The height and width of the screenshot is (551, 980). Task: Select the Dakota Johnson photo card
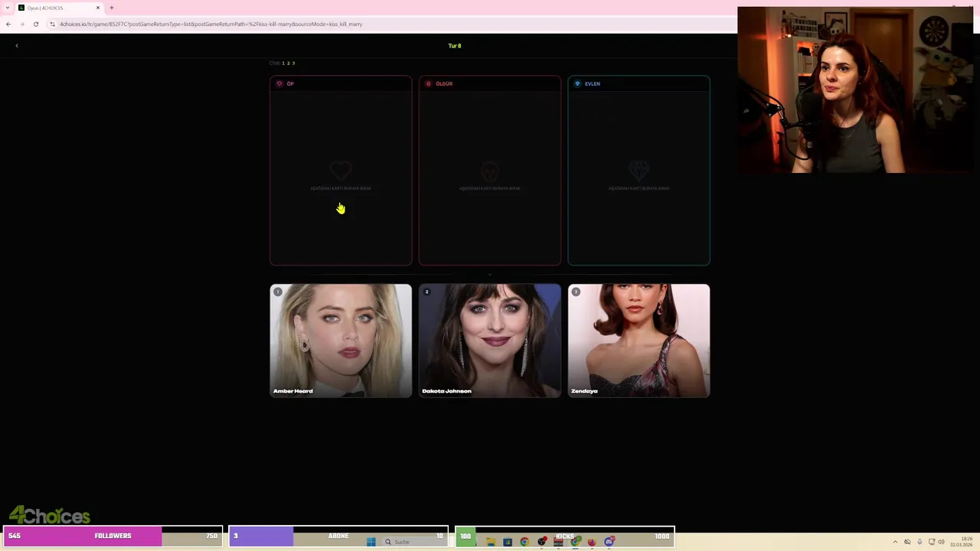[x=490, y=341]
